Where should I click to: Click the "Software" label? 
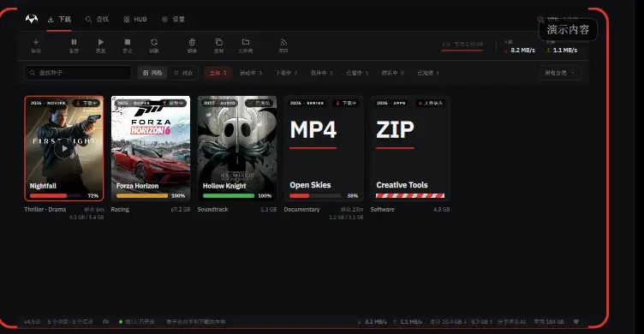382,210
